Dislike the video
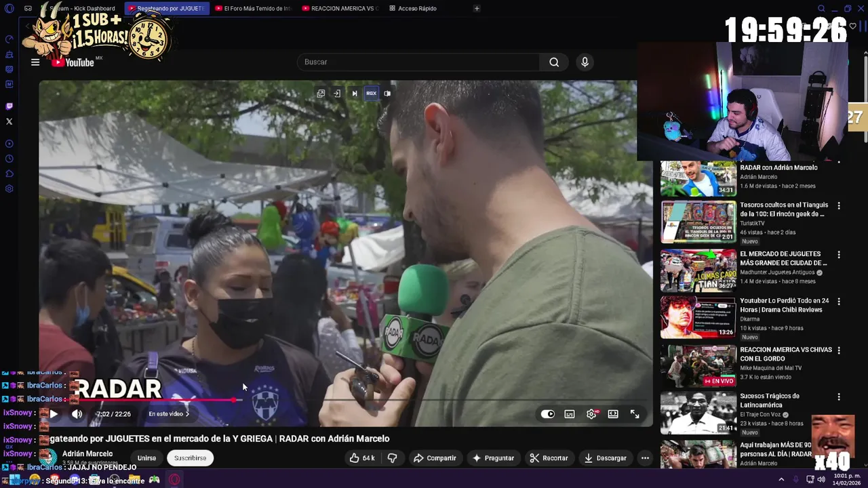 coord(392,458)
